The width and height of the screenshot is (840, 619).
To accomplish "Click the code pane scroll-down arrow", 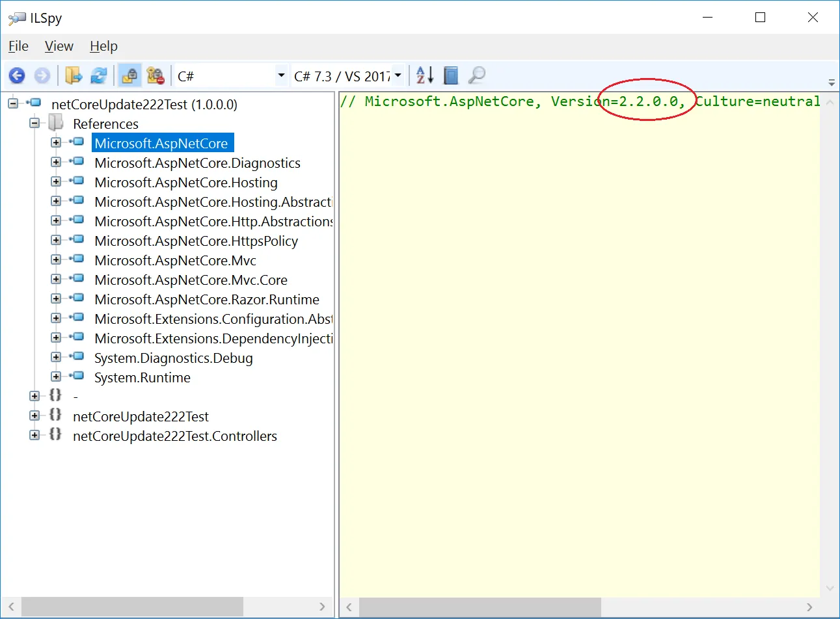I will click(830, 588).
